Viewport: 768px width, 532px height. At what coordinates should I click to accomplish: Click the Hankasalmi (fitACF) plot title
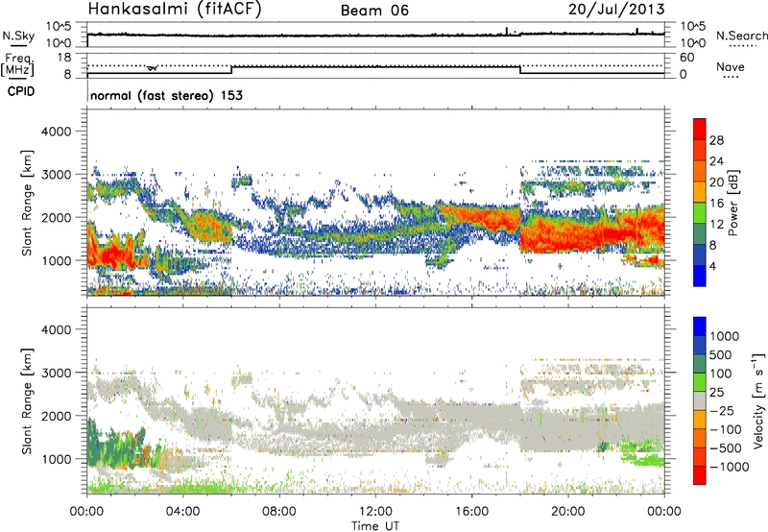pos(175,9)
